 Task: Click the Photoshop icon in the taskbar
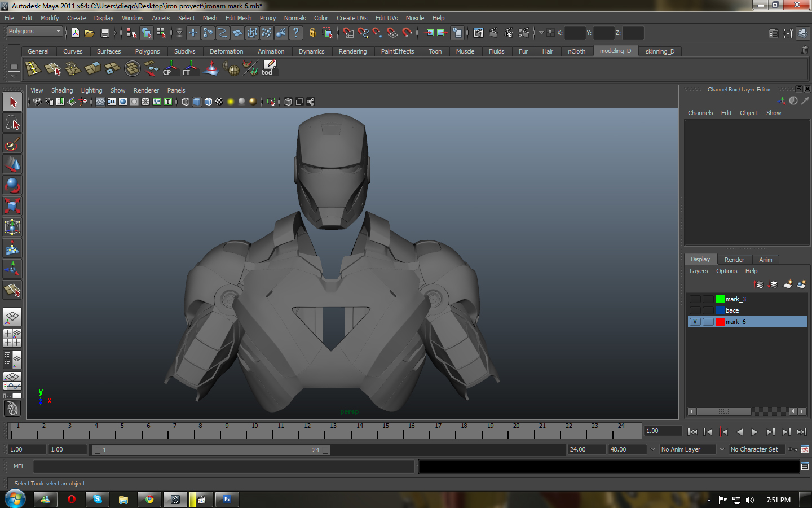(227, 500)
